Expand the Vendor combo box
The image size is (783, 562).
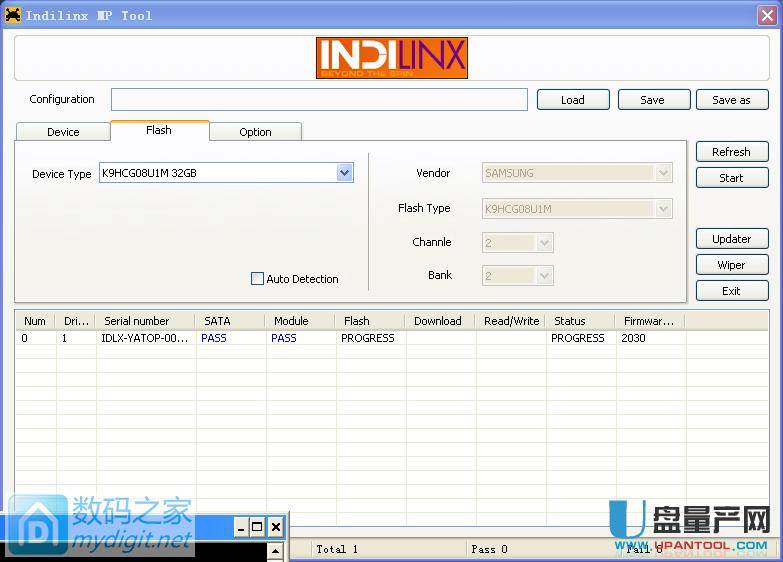pos(662,173)
